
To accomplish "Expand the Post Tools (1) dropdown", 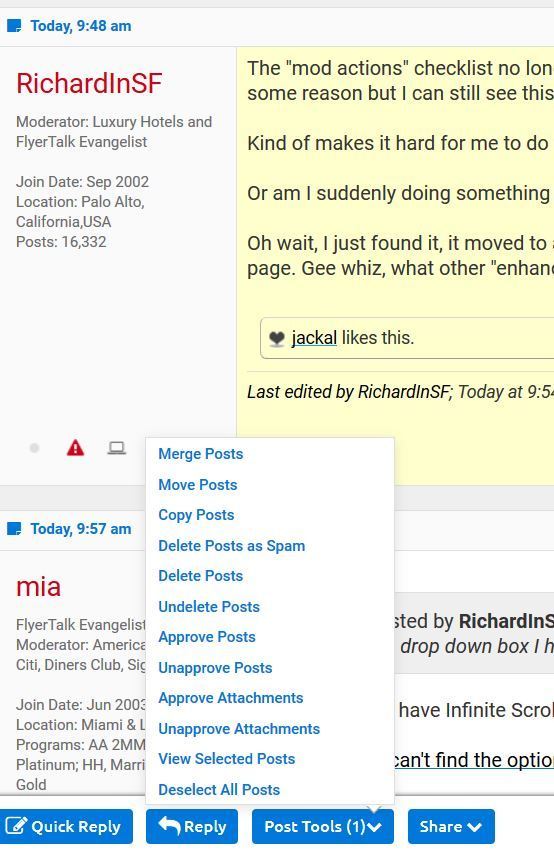I will click(323, 827).
